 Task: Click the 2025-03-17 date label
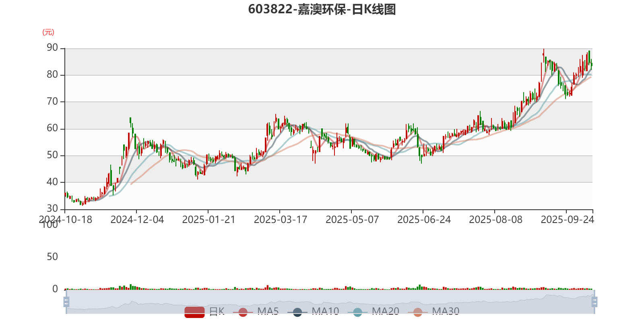[x=281, y=220]
